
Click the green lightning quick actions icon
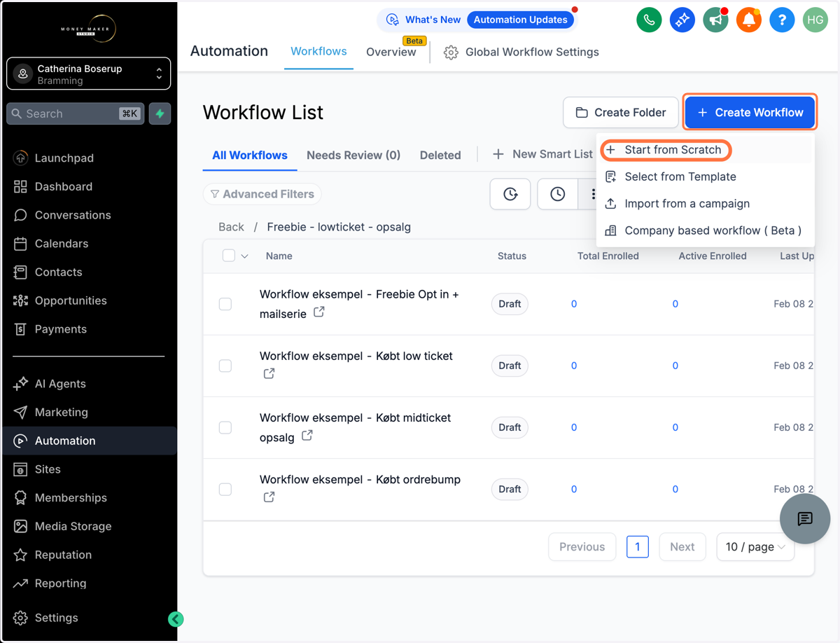160,113
